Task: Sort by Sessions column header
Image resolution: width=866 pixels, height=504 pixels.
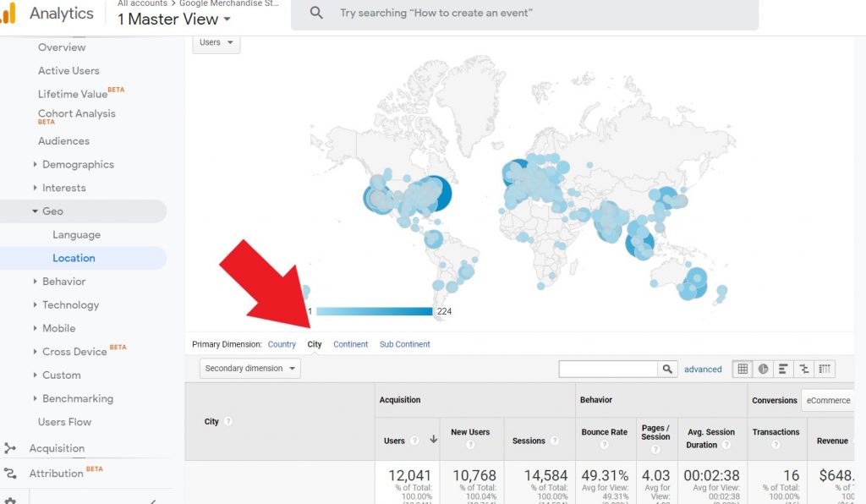Action: coord(529,441)
